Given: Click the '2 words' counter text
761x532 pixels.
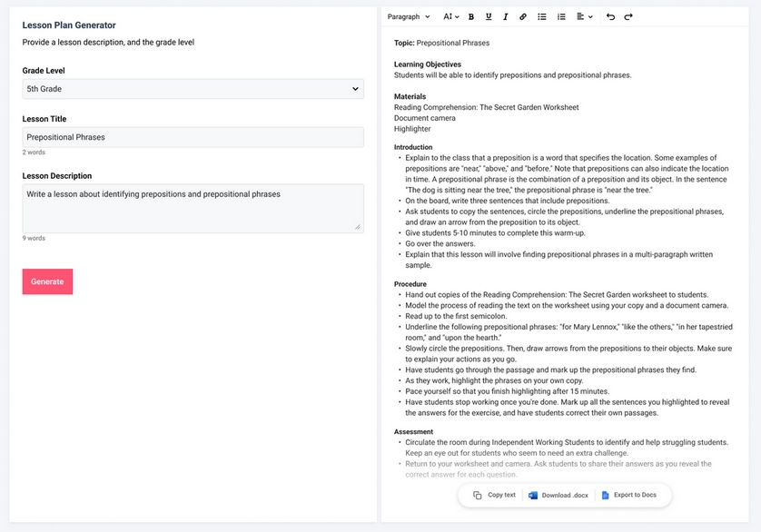Looking at the screenshot, I should (x=34, y=153).
